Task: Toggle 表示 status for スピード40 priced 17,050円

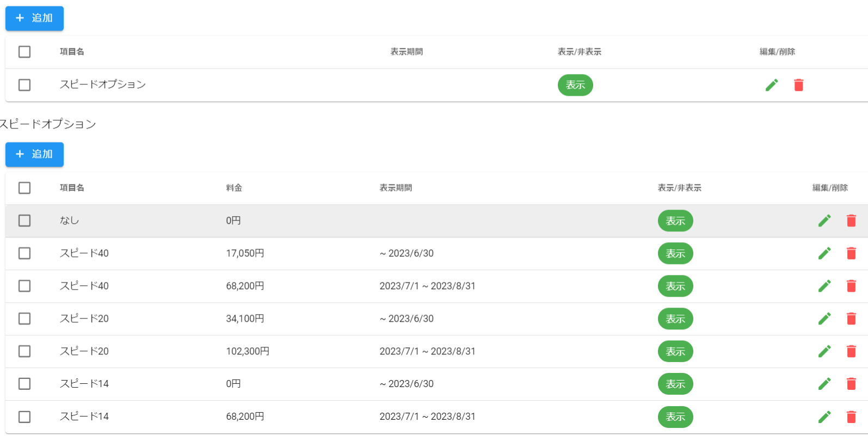Action: (675, 253)
